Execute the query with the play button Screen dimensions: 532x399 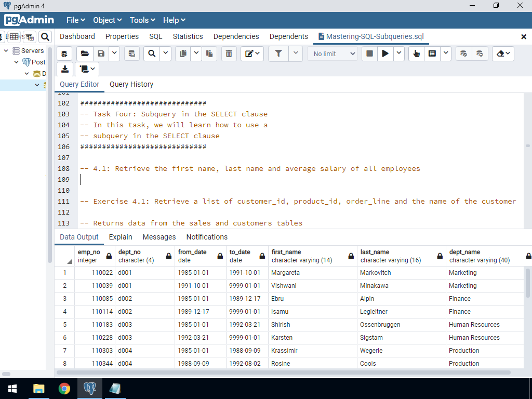[385, 54]
